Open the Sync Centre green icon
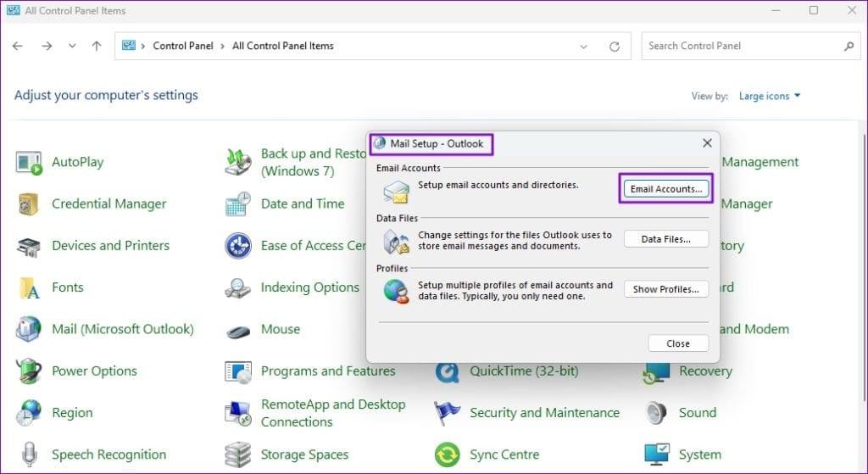The height and width of the screenshot is (474, 868). click(x=447, y=454)
